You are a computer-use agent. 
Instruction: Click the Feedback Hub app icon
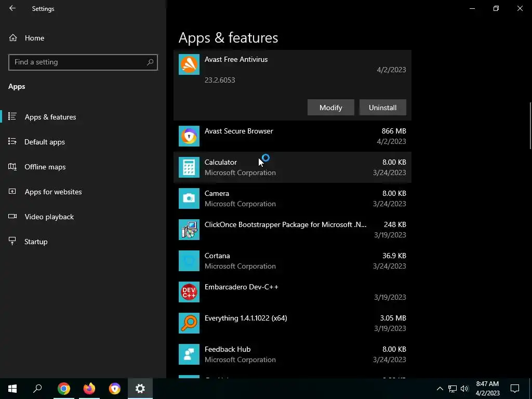coord(189,354)
